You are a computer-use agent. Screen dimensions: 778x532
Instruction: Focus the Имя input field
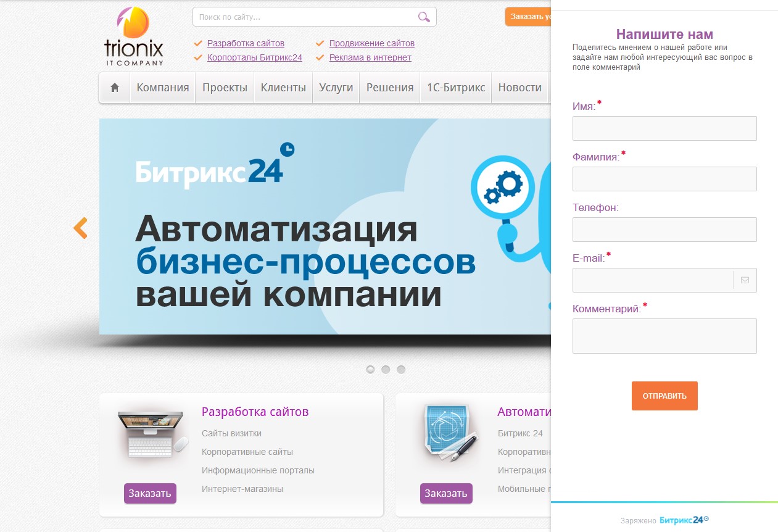click(x=664, y=128)
